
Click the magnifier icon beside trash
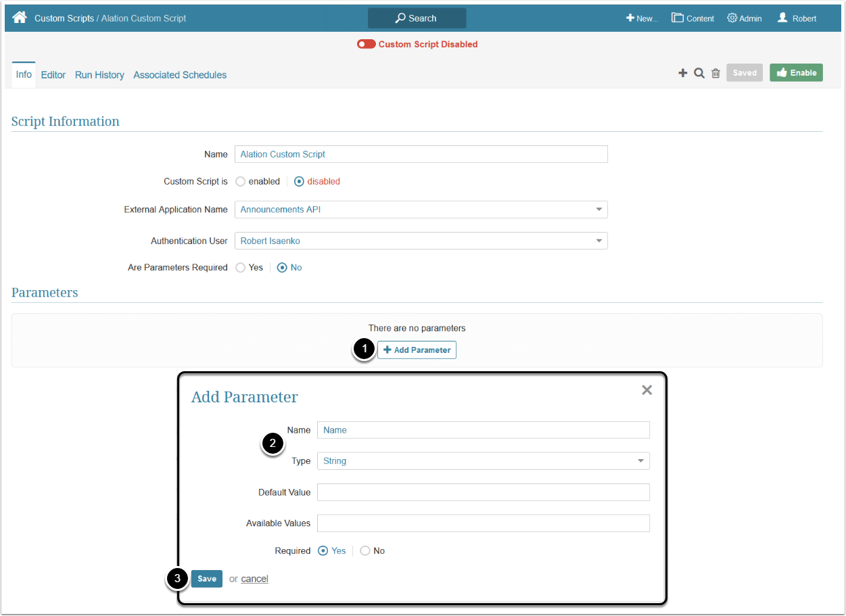click(699, 73)
